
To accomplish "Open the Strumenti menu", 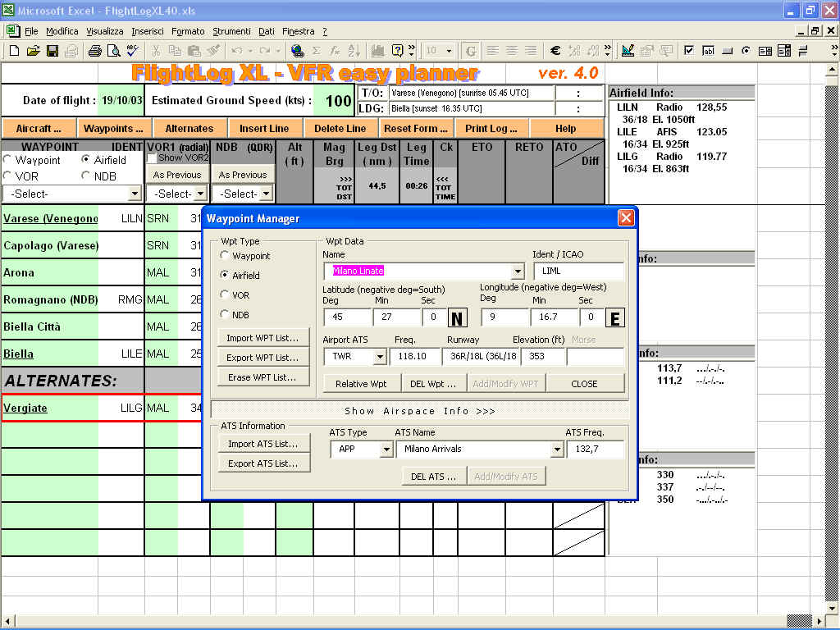I will [x=231, y=31].
